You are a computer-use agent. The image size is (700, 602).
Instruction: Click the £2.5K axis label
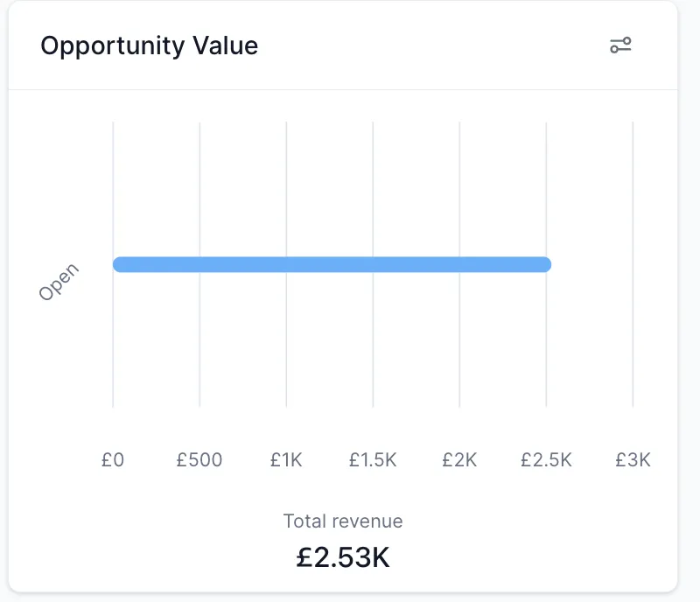pyautogui.click(x=546, y=459)
